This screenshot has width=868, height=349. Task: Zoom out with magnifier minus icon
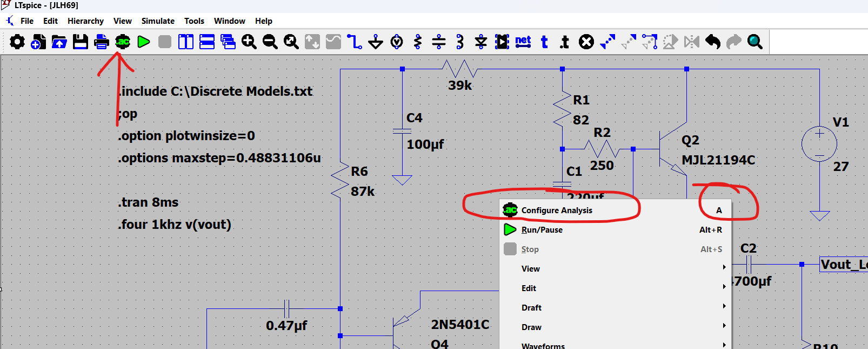pyautogui.click(x=270, y=42)
